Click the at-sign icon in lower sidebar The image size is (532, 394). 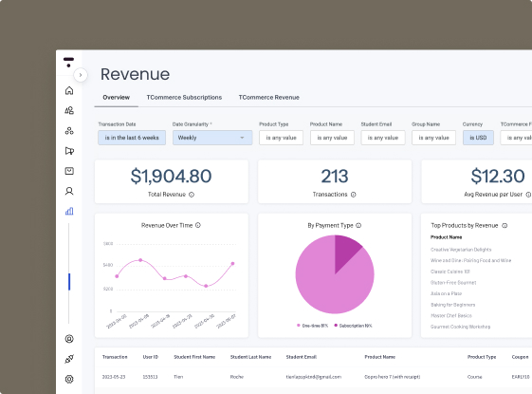pyautogui.click(x=69, y=339)
